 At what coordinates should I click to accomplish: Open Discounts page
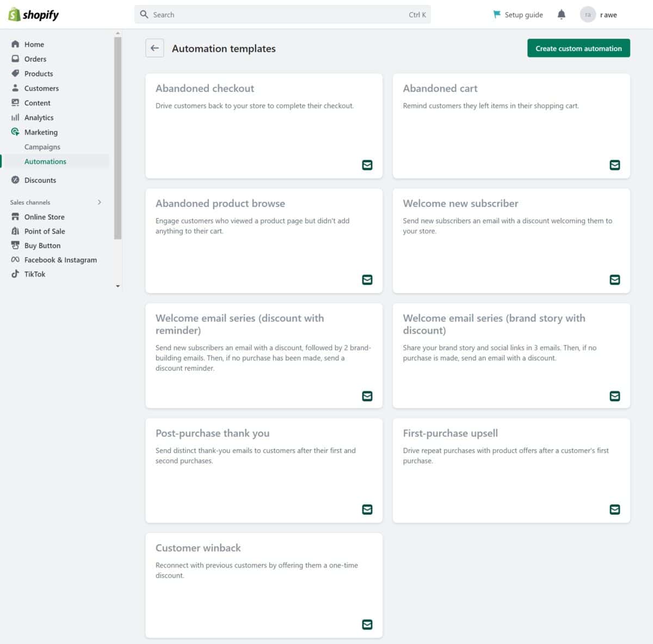tap(40, 180)
